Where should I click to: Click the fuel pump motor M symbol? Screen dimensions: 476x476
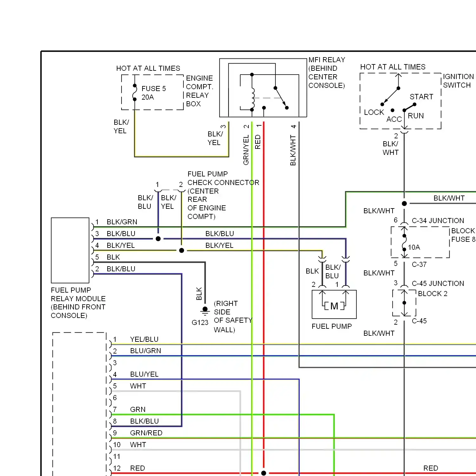(x=334, y=306)
